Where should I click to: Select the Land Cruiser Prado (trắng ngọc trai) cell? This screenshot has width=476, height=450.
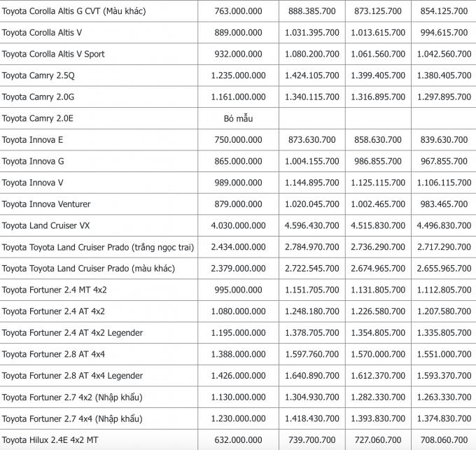(x=97, y=247)
